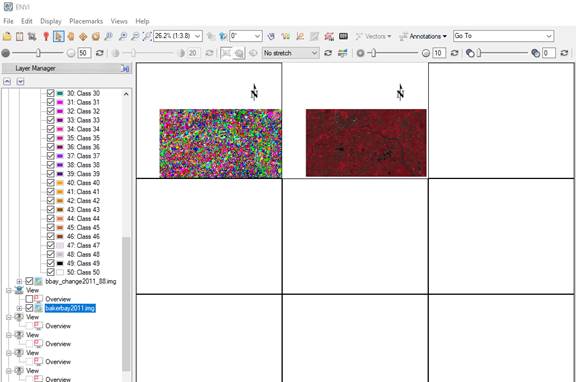Activate the Pan hand tool

tap(71, 36)
